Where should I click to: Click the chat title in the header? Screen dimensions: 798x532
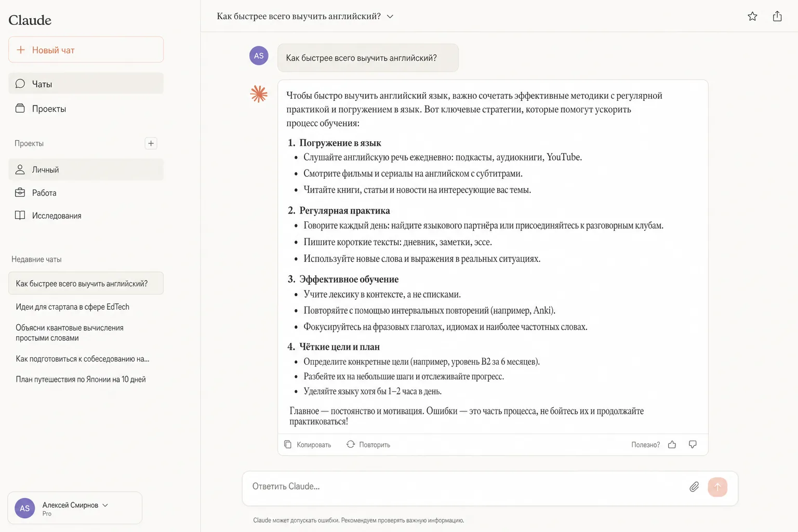tap(299, 16)
